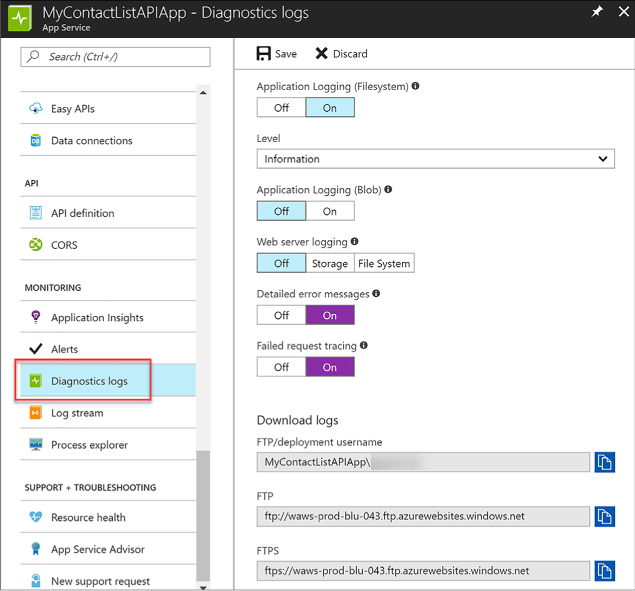Image resolution: width=635 pixels, height=591 pixels.
Task: Set Application Logging (Blob) to Off
Action: 281,211
